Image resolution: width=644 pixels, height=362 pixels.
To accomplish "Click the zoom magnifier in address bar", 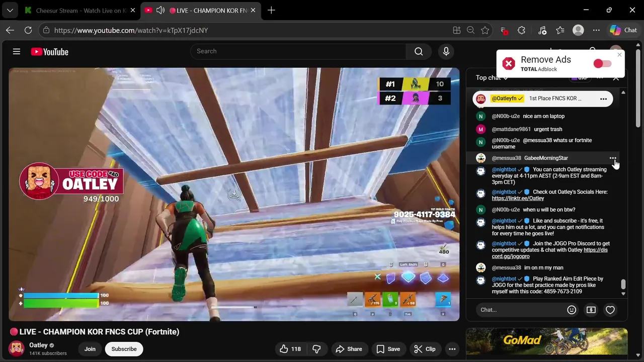I will point(470,30).
